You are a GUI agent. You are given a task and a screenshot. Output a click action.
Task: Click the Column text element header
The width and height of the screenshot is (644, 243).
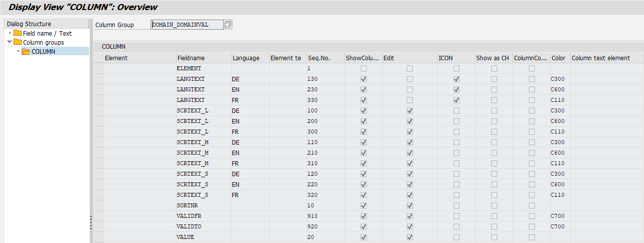600,58
